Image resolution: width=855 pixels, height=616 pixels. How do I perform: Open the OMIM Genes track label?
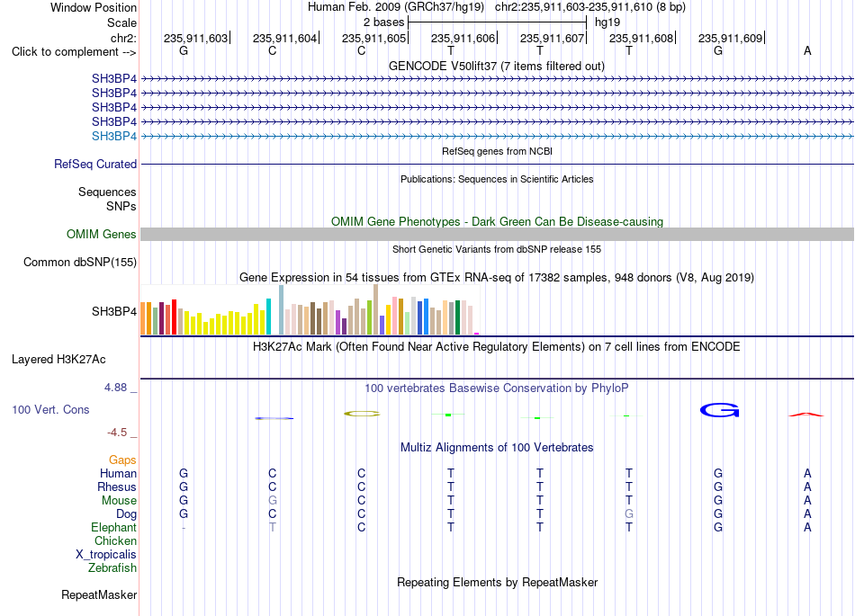pos(102,234)
